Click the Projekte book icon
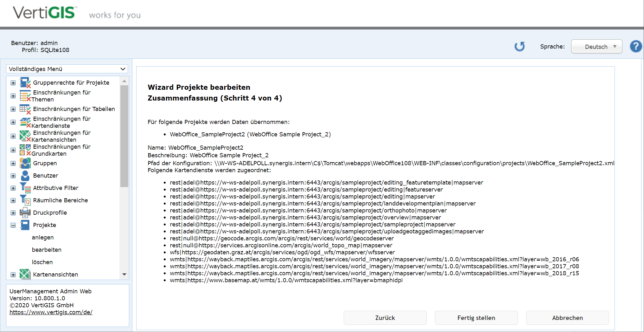644x332 pixels. point(25,225)
